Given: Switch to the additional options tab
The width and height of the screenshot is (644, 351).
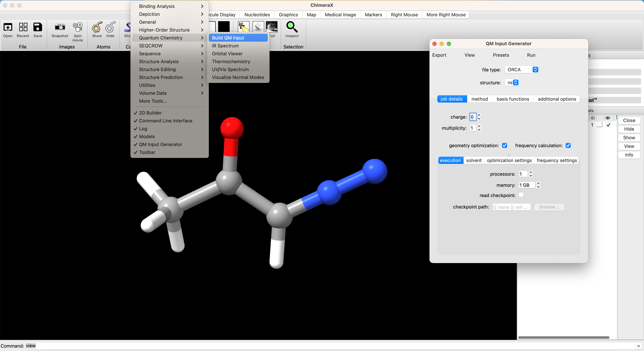Looking at the screenshot, I should (557, 99).
